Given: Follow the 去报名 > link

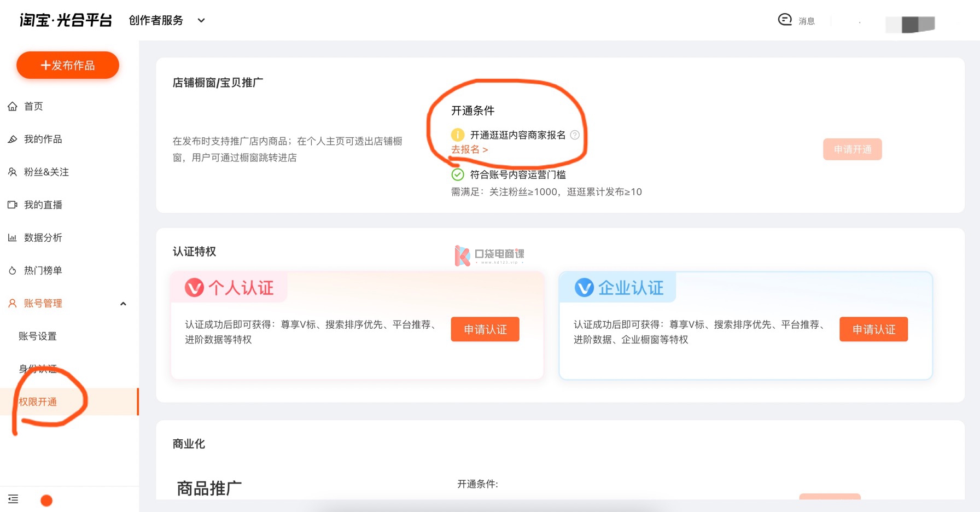Looking at the screenshot, I should 469,149.
